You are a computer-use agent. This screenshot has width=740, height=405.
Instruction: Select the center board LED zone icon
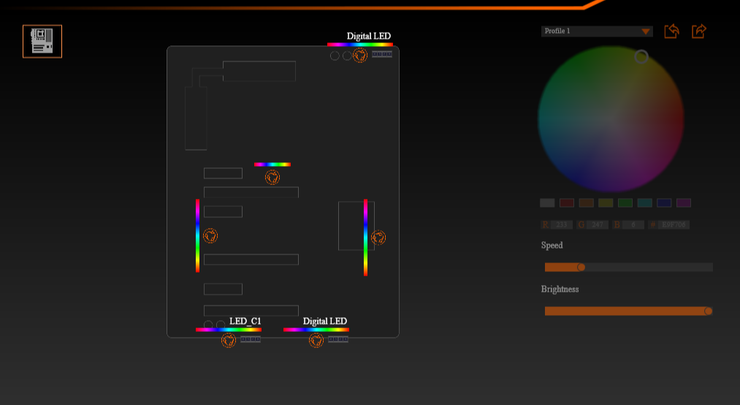(272, 178)
